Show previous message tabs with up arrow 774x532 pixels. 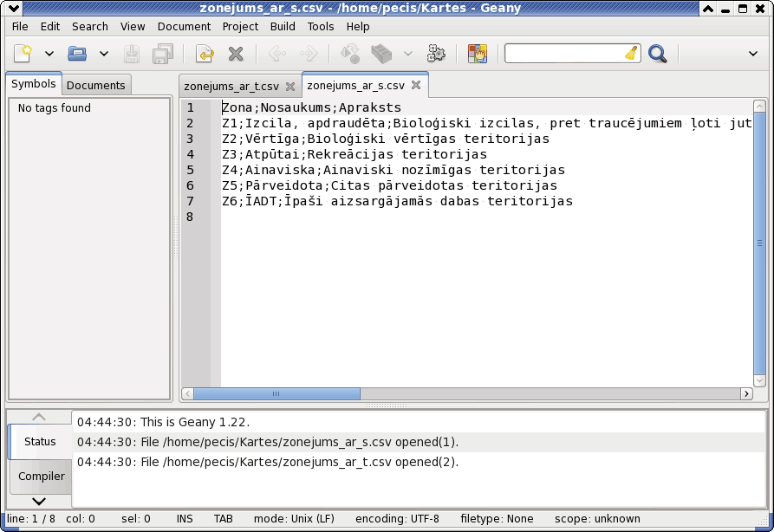pos(39,417)
